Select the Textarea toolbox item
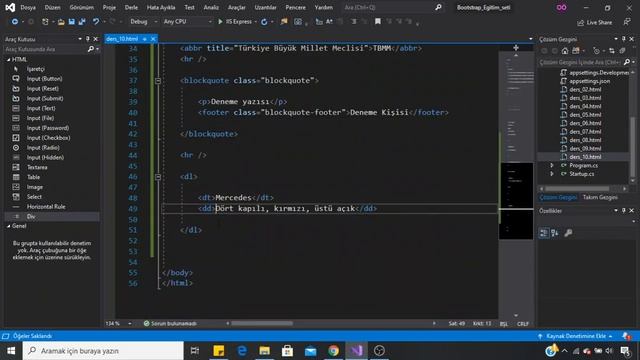This screenshot has height=360, width=640. [37, 167]
